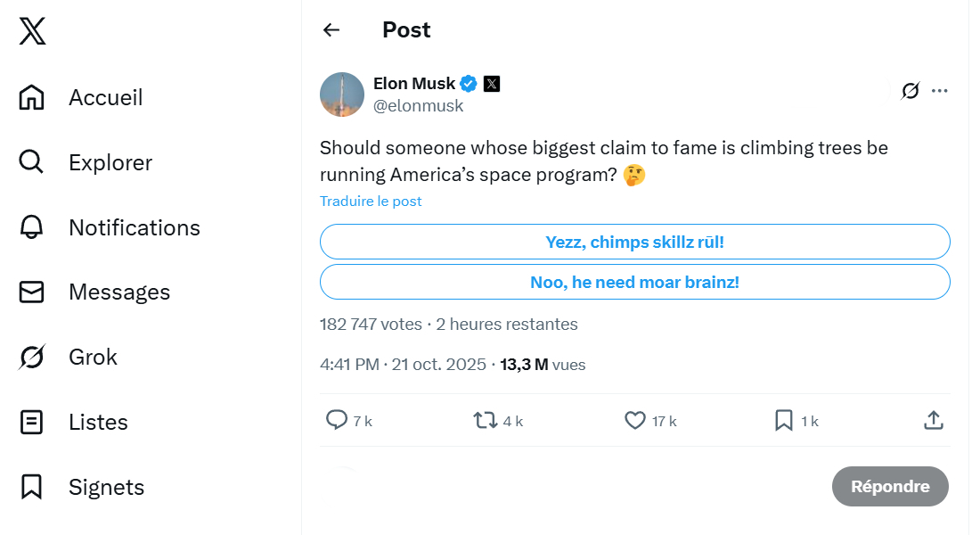Bookmark the post with the bookmark icon
This screenshot has height=535, width=980.
(x=783, y=420)
